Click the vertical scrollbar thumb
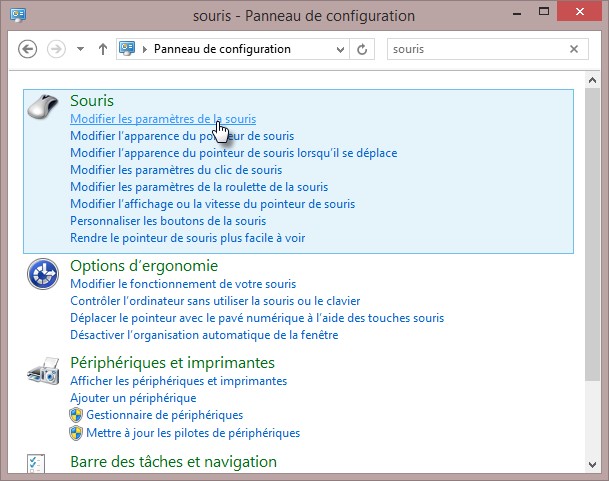Image resolution: width=609 pixels, height=481 pixels. coord(592,235)
